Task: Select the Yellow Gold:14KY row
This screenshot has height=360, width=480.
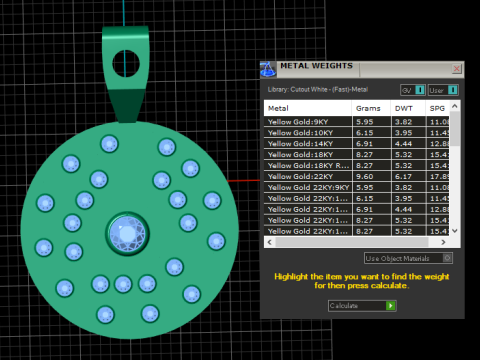Action: pyautogui.click(x=357, y=144)
